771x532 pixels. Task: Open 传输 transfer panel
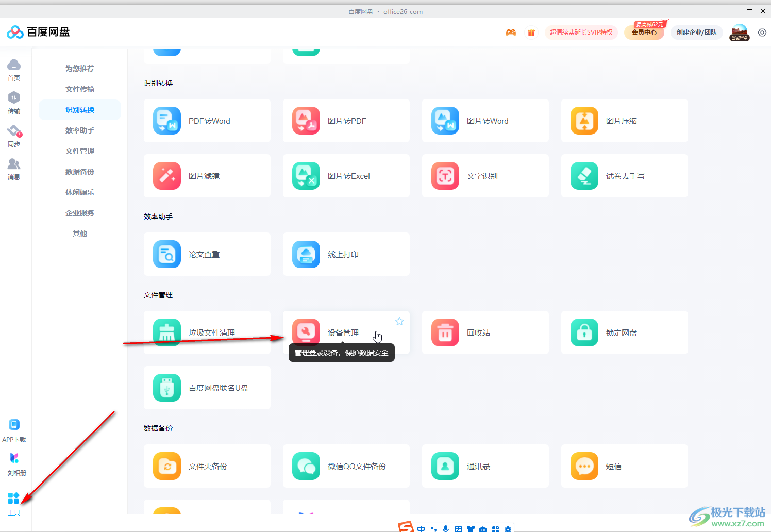coord(14,103)
